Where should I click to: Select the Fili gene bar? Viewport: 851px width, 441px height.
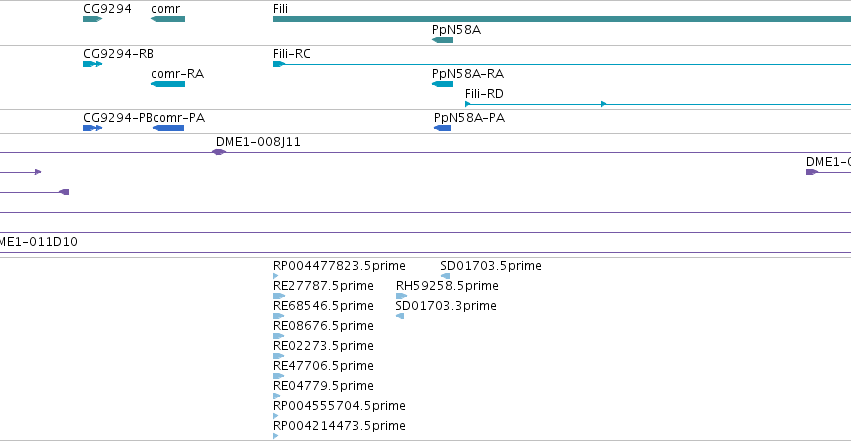[x=560, y=19]
